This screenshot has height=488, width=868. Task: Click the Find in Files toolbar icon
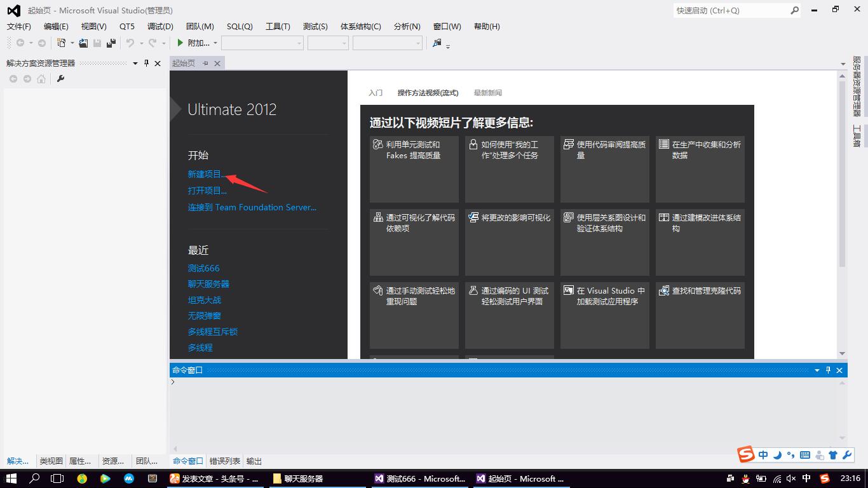click(x=437, y=43)
